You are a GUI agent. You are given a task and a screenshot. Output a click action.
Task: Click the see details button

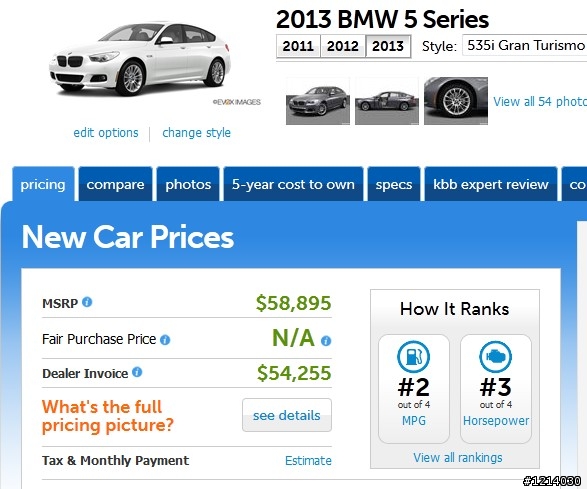point(287,415)
